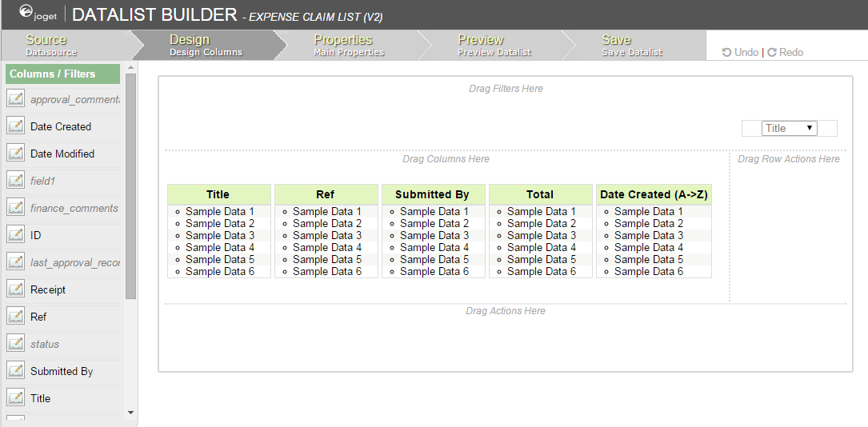The width and height of the screenshot is (868, 427).
Task: Click the approval_comments column icon
Action: pos(15,99)
